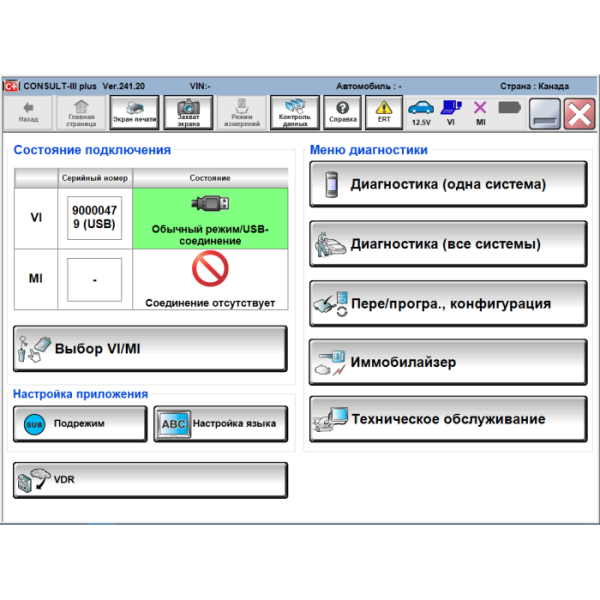Click the Экран печати print screen icon
The height and width of the screenshot is (600, 600).
point(134,112)
